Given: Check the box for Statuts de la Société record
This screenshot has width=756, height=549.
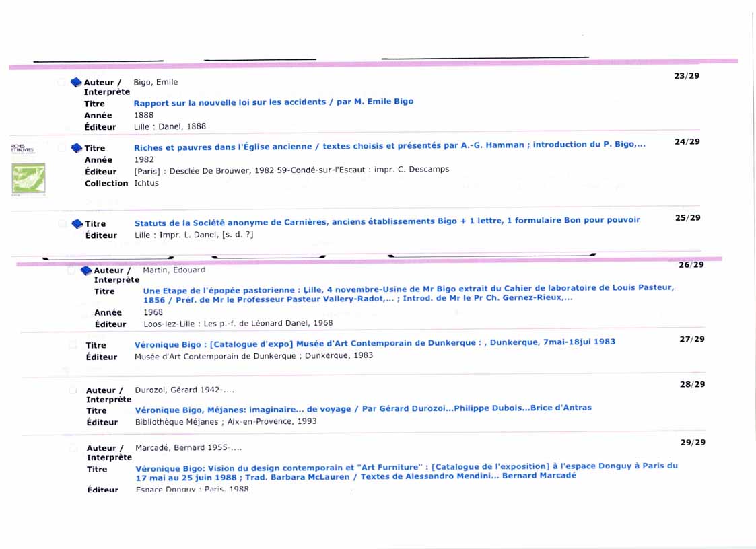Looking at the screenshot, I should click(62, 223).
